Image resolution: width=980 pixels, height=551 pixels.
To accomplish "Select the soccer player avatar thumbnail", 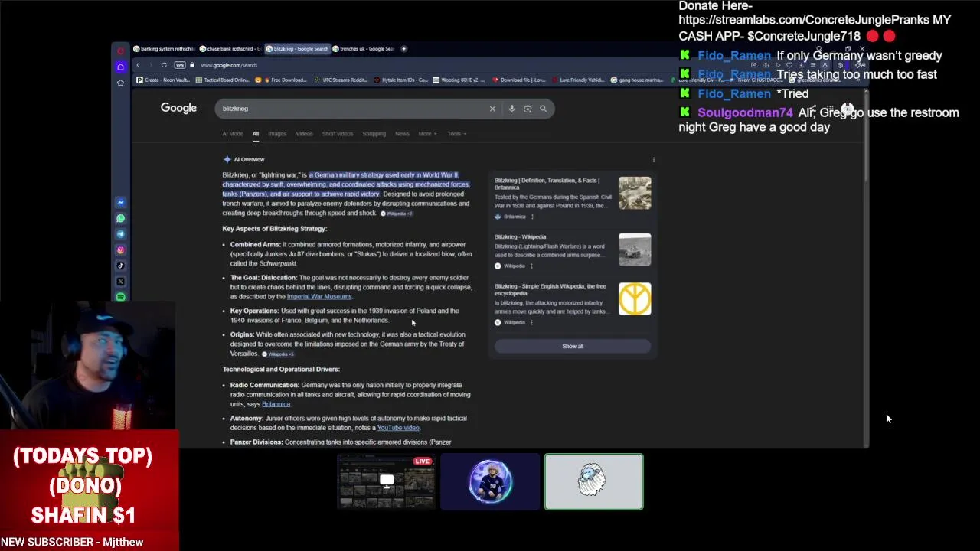I will (490, 481).
